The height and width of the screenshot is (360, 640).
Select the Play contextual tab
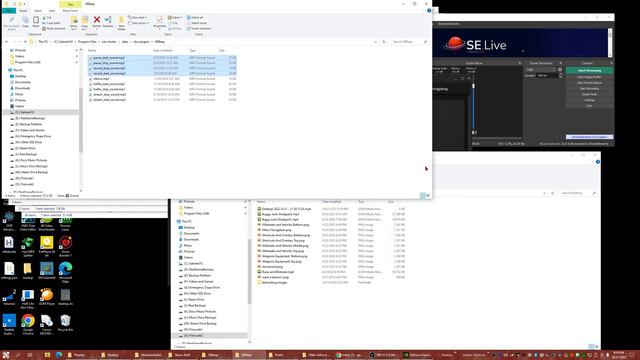tap(70, 4)
